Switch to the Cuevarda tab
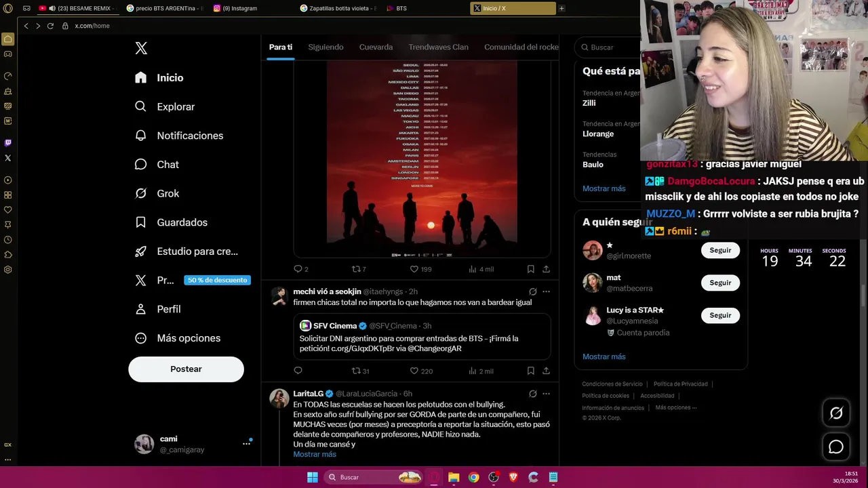868x488 pixels. pos(376,47)
